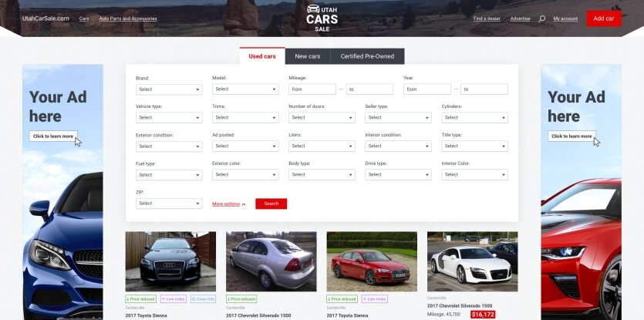Screen dimensions: 644x320
Task: Open the black Audi car thumbnail
Action: [x=170, y=261]
